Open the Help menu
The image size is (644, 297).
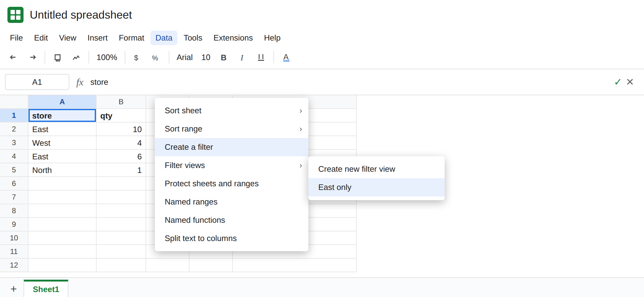pyautogui.click(x=272, y=38)
